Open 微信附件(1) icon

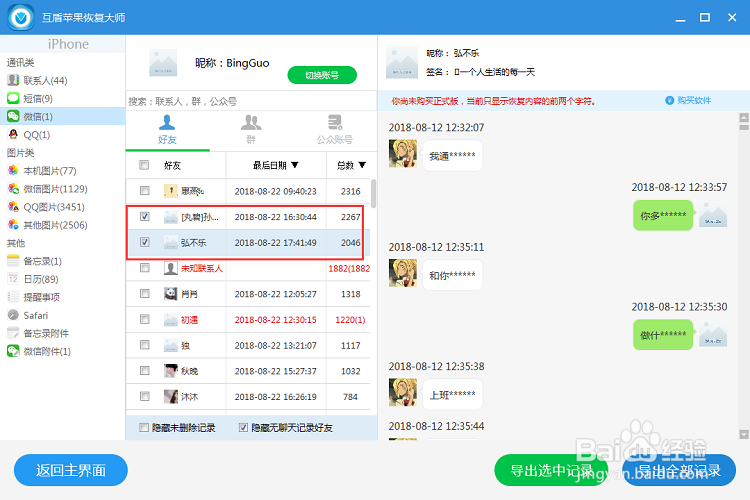pos(13,351)
